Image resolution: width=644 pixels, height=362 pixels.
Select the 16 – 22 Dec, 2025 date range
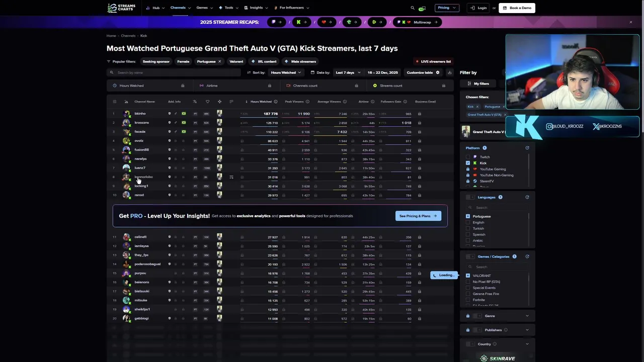383,72
